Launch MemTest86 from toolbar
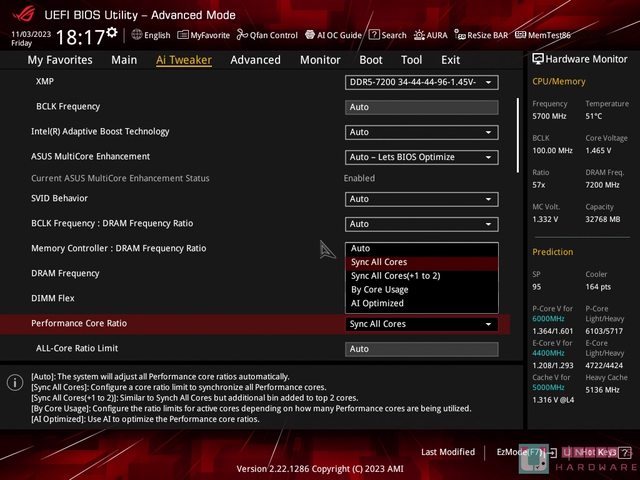Screen dimensions: 640x480 542,35
